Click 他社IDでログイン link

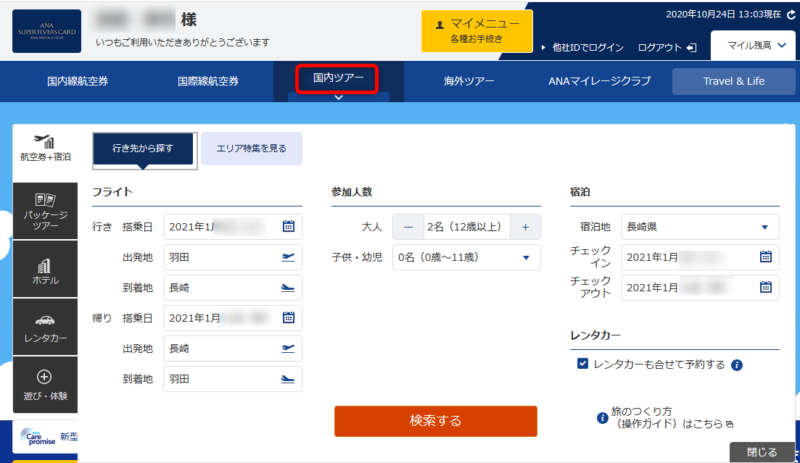[583, 47]
